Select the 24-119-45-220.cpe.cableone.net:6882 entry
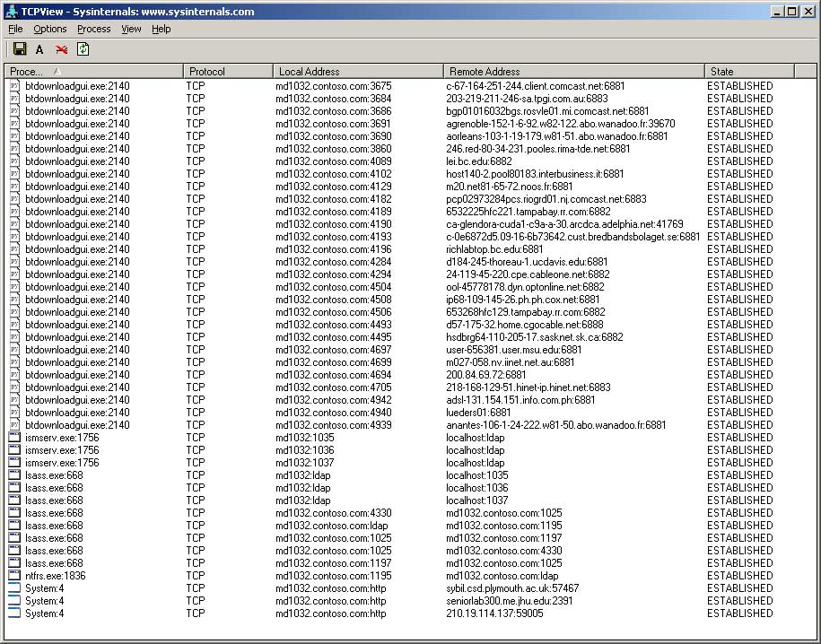 tap(528, 274)
